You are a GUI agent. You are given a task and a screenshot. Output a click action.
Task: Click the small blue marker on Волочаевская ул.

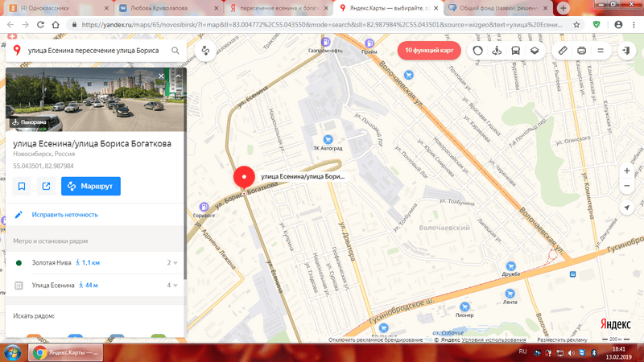pyautogui.click(x=408, y=75)
